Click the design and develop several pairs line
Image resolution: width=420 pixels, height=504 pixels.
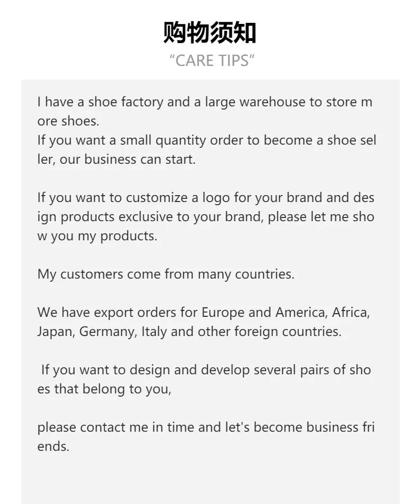click(206, 370)
